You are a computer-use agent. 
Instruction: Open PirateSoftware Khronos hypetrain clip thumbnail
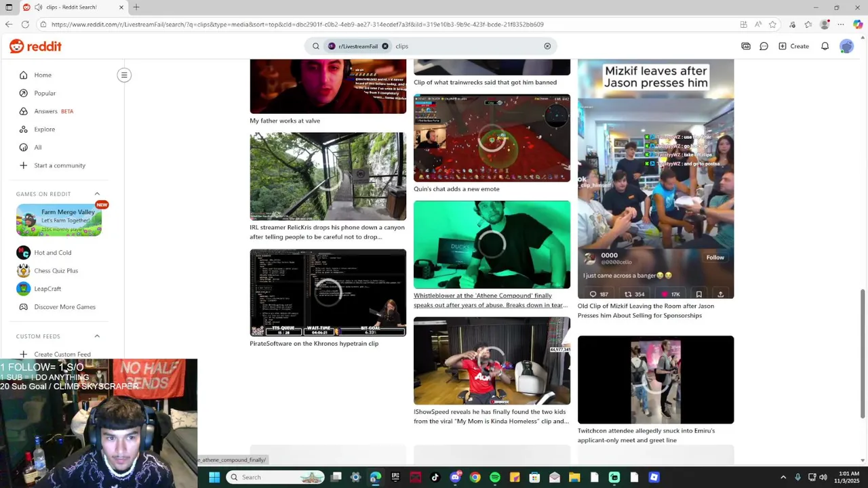[x=328, y=293]
